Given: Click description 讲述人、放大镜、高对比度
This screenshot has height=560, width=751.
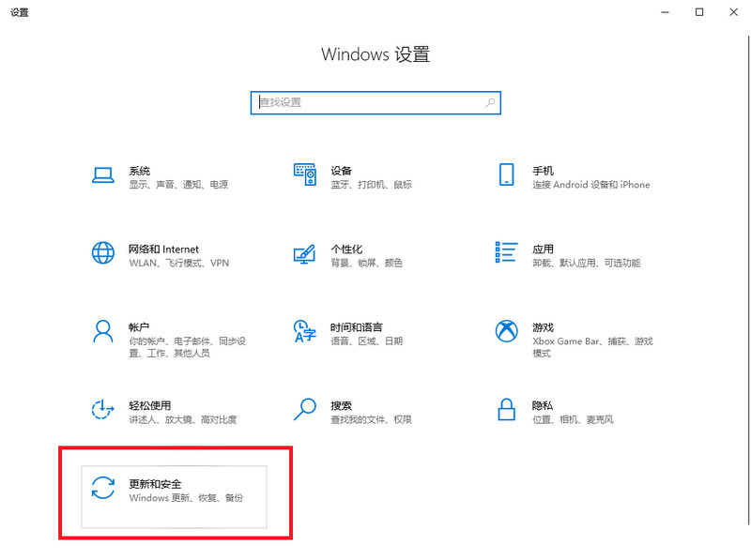Looking at the screenshot, I should pyautogui.click(x=183, y=419).
